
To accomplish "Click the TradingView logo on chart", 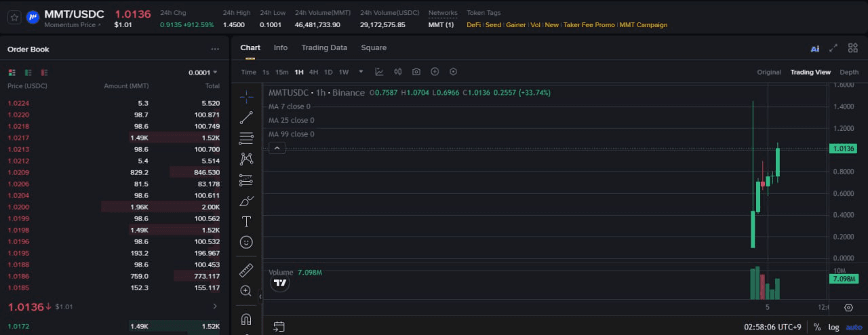I will [x=280, y=283].
